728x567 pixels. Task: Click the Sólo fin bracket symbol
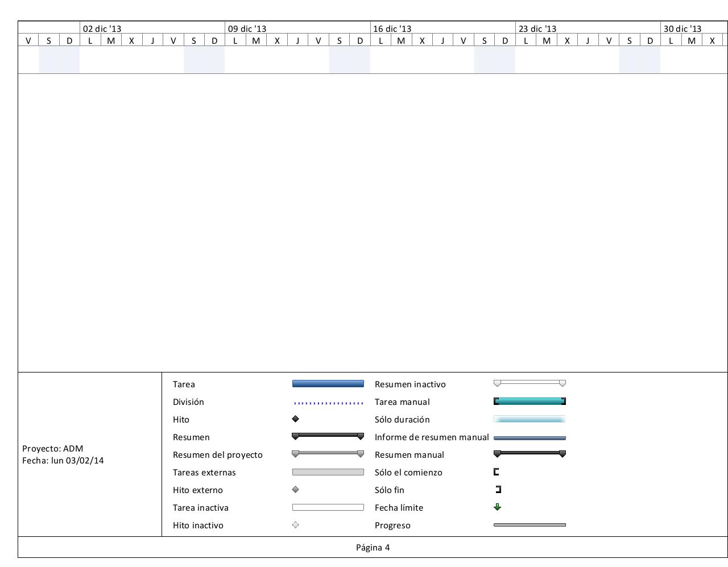pyautogui.click(x=499, y=490)
